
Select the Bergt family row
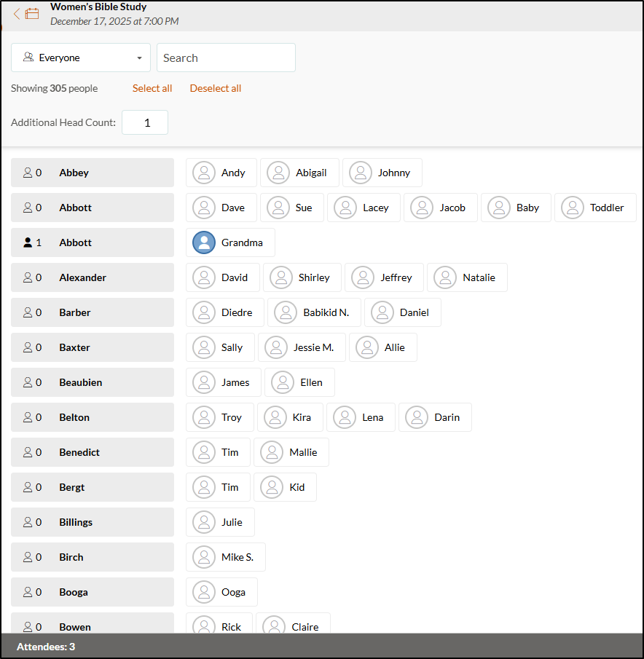click(93, 486)
